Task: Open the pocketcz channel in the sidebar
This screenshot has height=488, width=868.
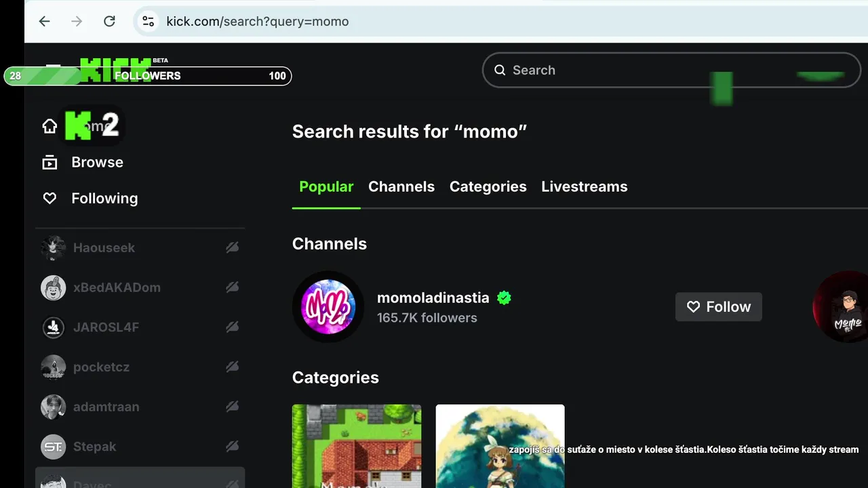Action: point(140,367)
